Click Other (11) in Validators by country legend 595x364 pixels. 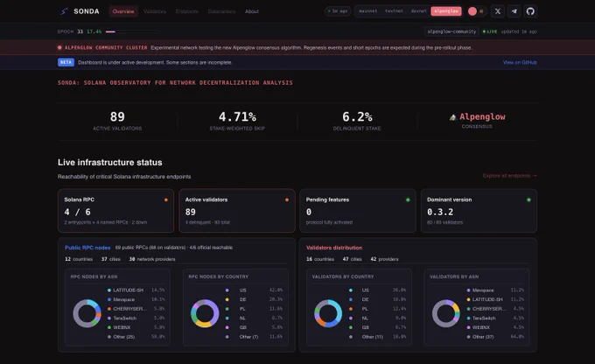[x=372, y=337]
